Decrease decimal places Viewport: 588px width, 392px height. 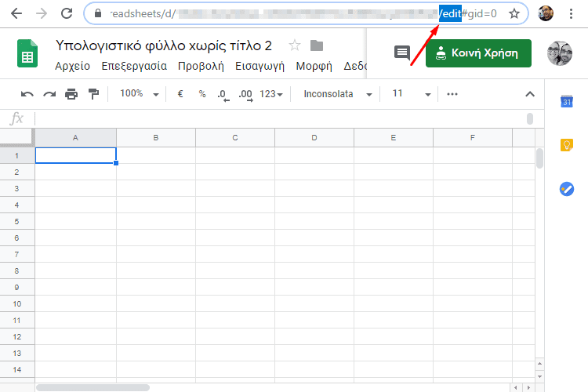coord(223,95)
